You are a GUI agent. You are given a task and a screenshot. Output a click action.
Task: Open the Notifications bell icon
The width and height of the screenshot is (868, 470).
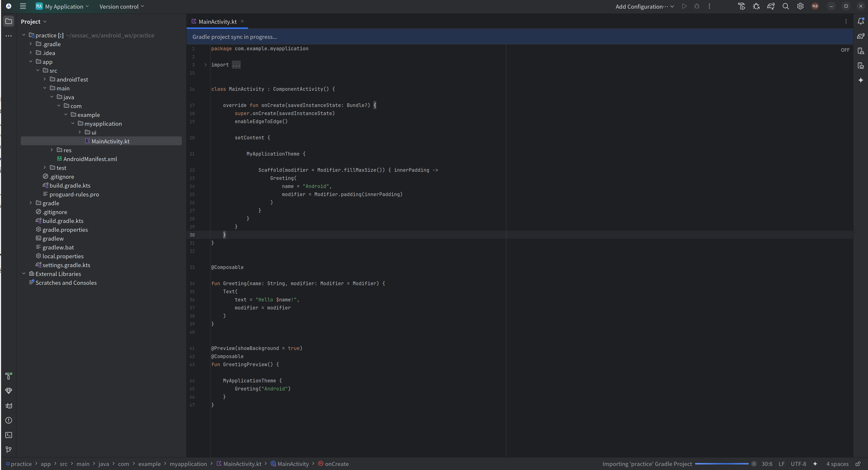(861, 21)
